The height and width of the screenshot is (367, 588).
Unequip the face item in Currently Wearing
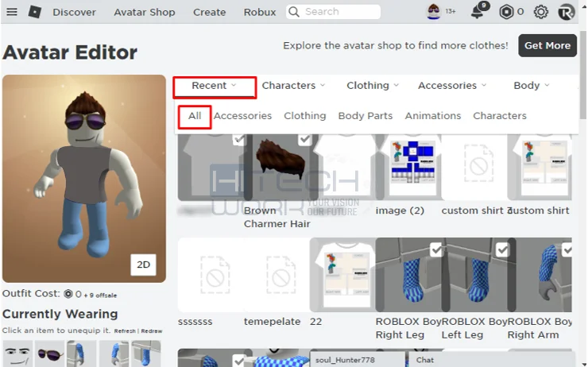point(17,353)
